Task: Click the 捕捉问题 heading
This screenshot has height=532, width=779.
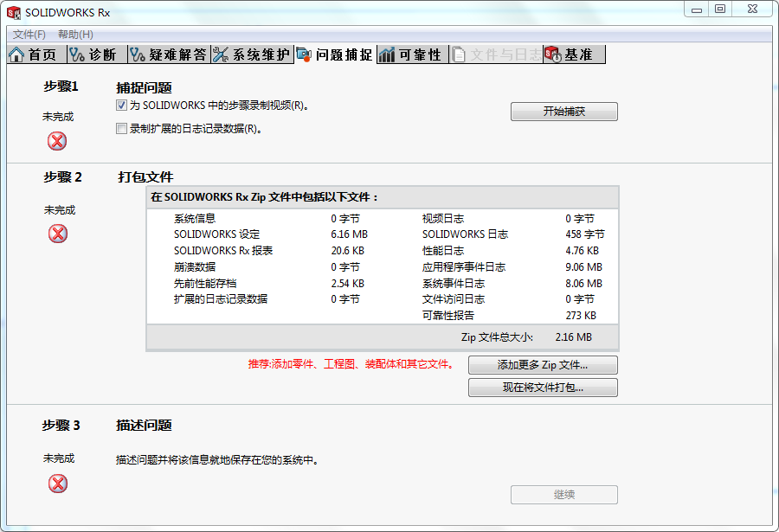Action: [x=144, y=88]
